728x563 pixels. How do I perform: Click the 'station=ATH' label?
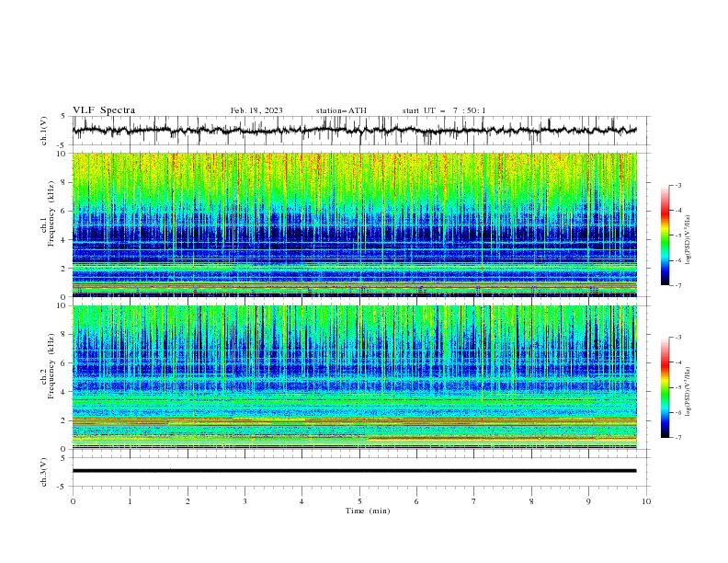(341, 110)
